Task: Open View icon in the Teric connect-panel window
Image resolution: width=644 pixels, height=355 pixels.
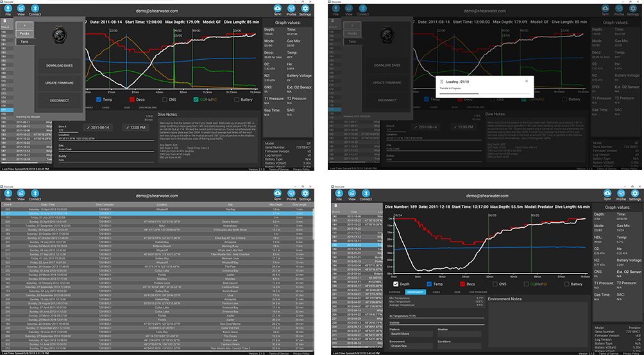Action: 21,8
